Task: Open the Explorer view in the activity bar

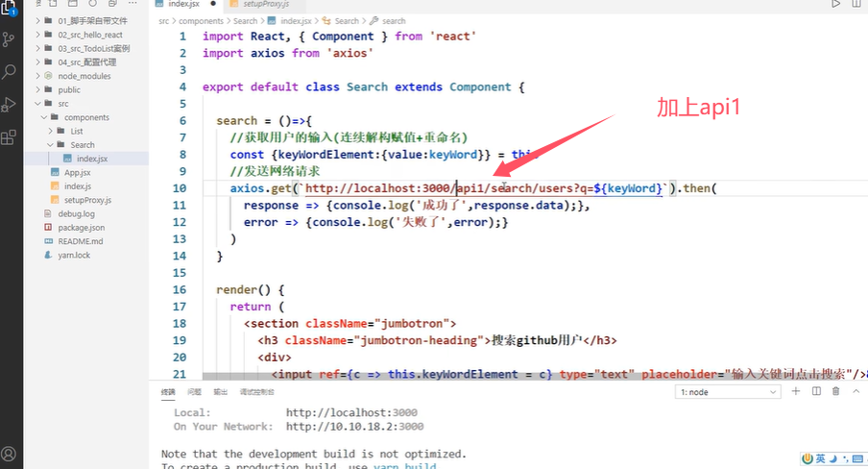Action: tap(9, 7)
